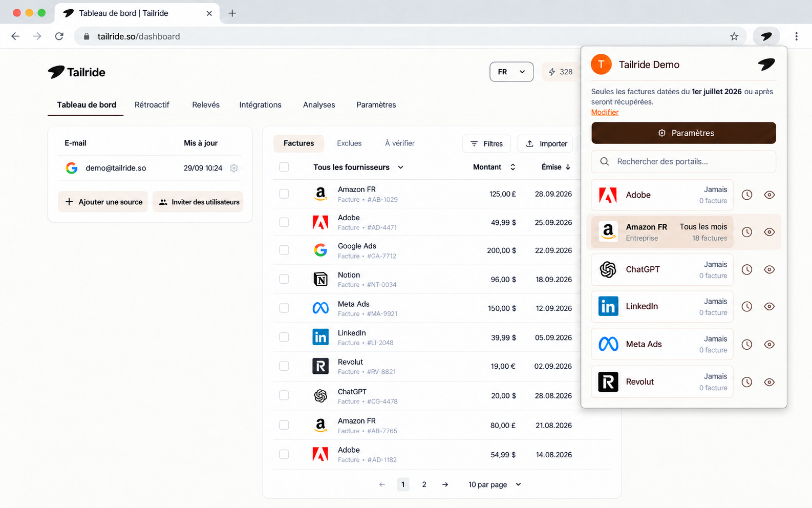Click the browser address bar
The height and width of the screenshot is (508, 812).
[410, 36]
